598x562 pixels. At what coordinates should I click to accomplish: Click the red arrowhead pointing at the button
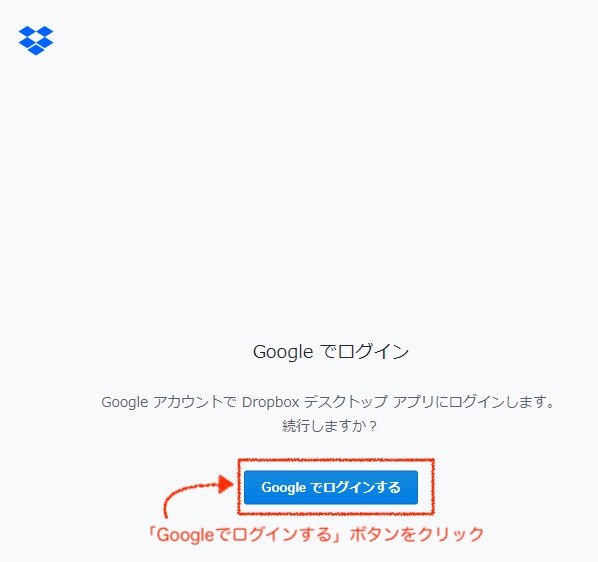(x=226, y=485)
